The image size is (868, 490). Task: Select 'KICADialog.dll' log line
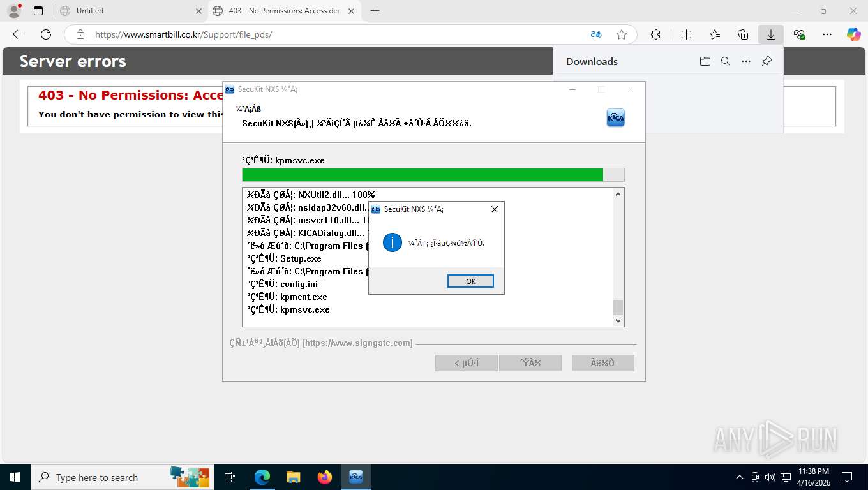pos(308,233)
